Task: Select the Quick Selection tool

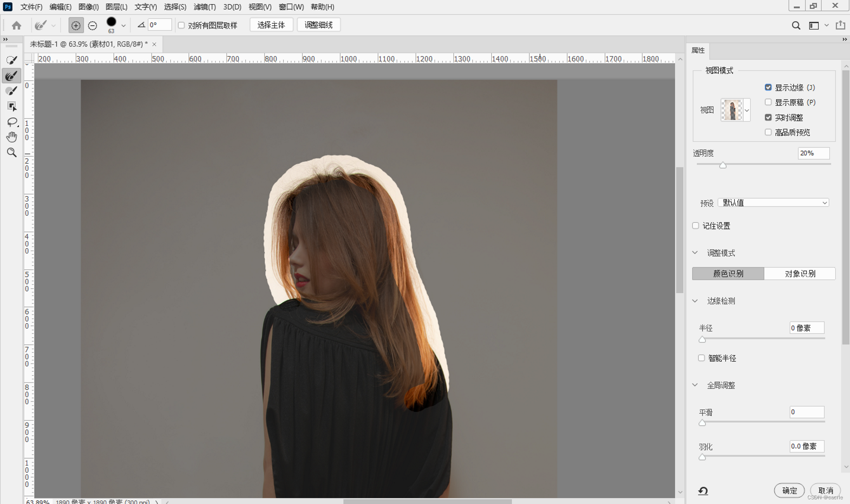Action: (11, 60)
